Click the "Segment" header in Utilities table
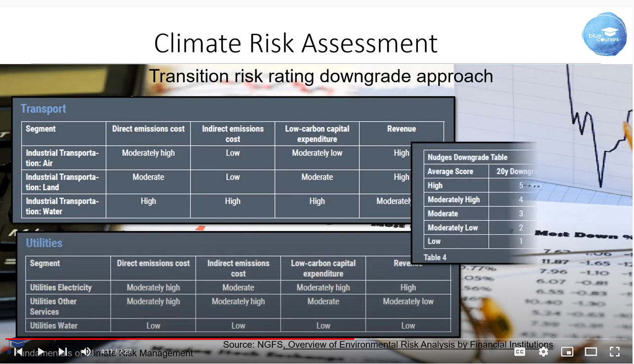 point(45,263)
